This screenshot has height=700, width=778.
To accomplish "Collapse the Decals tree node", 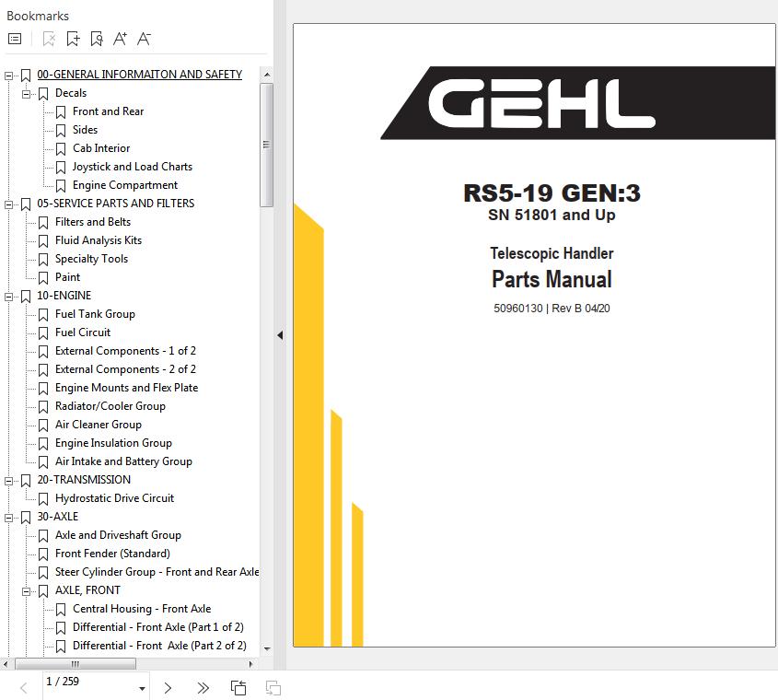I will [27, 94].
